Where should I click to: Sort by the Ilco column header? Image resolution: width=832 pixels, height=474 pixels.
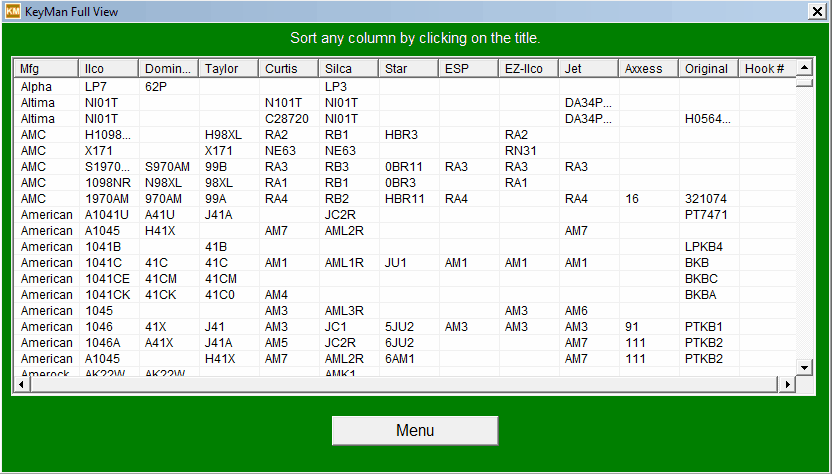point(108,68)
